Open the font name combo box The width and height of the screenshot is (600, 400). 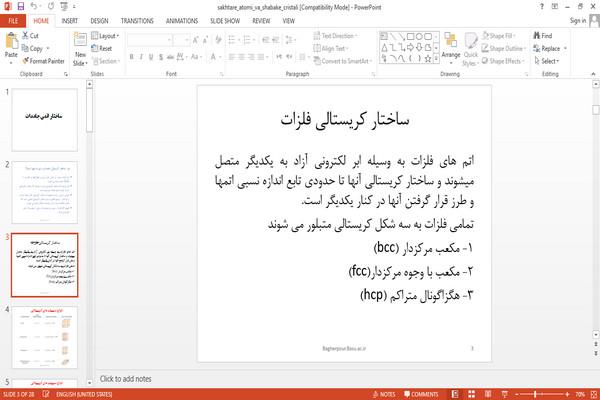pyautogui.click(x=150, y=40)
